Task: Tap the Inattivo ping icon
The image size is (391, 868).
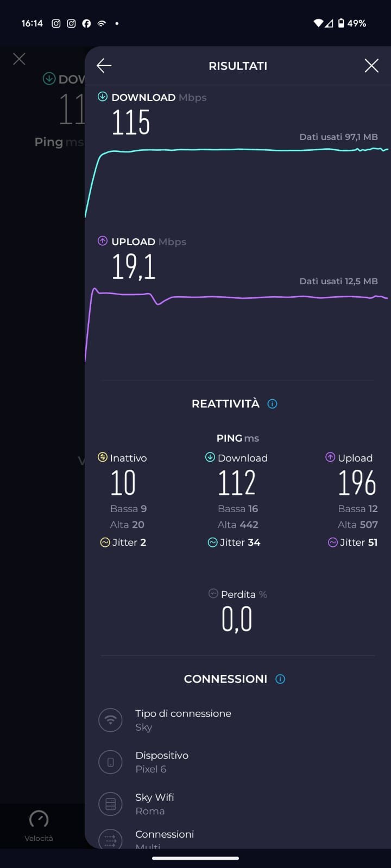Action: click(102, 457)
